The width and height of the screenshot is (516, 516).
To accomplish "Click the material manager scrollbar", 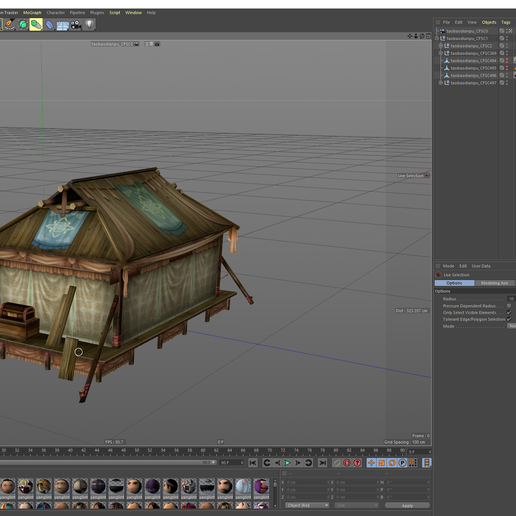I will point(275,493).
